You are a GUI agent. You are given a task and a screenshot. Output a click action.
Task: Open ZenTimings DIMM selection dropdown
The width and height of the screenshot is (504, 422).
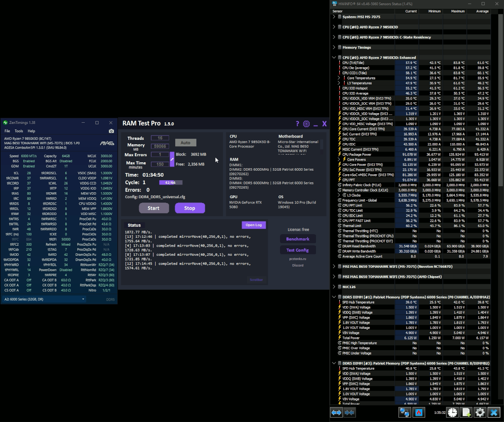44,299
